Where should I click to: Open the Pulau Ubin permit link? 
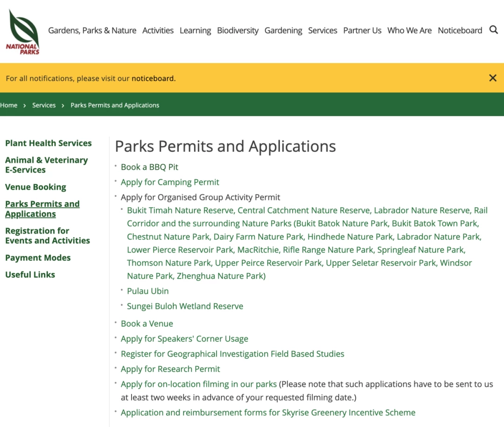[x=147, y=291]
